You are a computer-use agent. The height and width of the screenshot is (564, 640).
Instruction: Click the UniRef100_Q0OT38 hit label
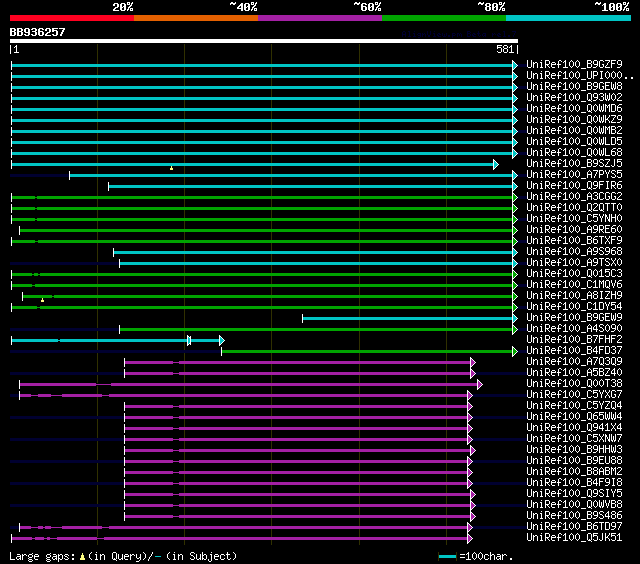[574, 384]
